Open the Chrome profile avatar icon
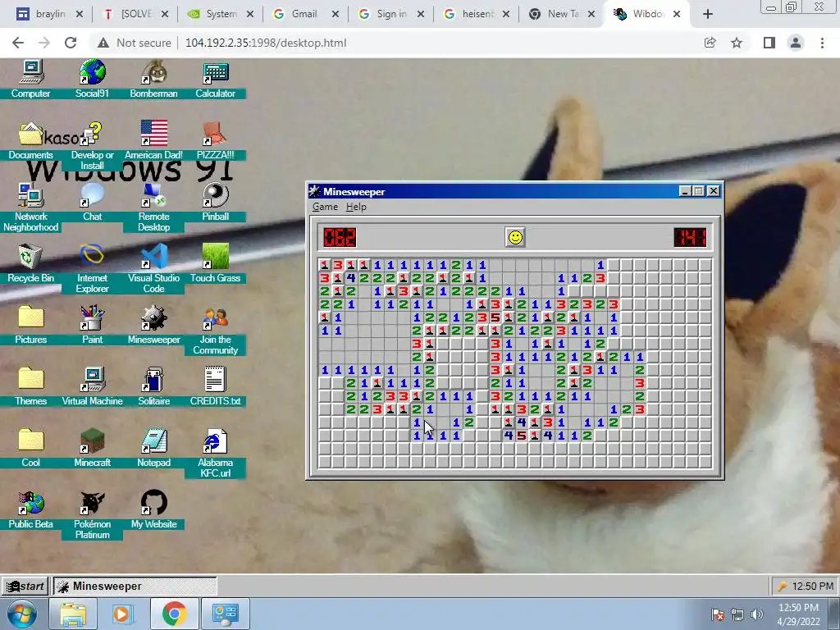Screen dimensions: 840x630 [x=796, y=43]
